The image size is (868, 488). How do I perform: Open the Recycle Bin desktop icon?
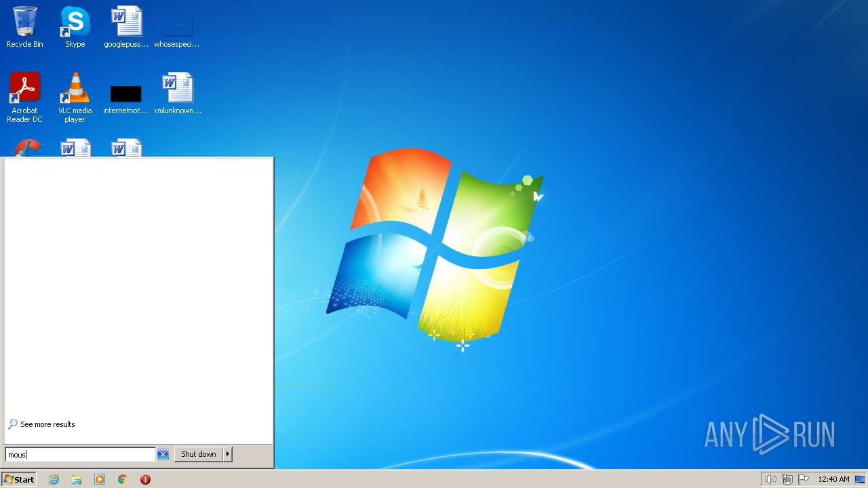pos(24,27)
